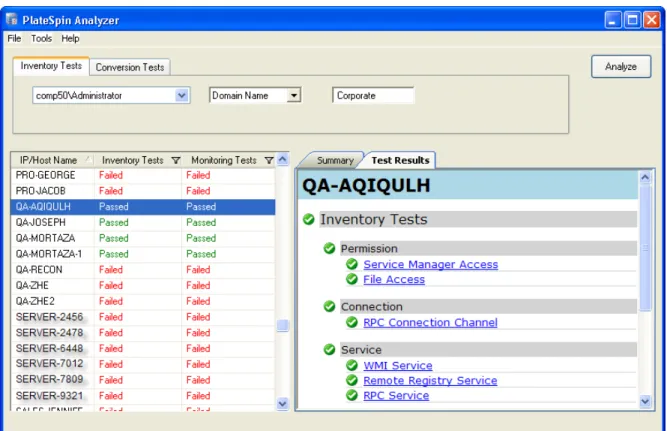Click the Analyze button
This screenshot has height=431, width=667.
coord(621,66)
